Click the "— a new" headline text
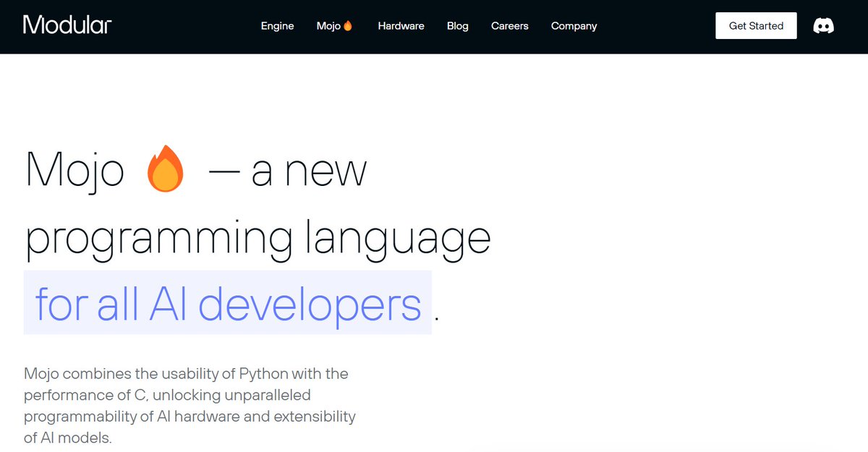868x452 pixels. coord(287,172)
